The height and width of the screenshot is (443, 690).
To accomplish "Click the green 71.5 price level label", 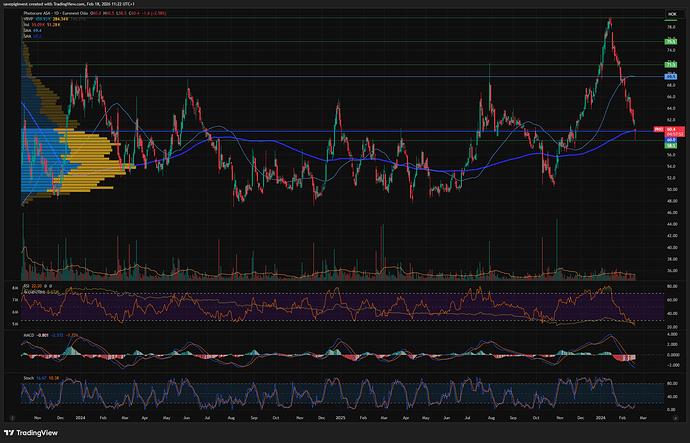I will (x=672, y=65).
